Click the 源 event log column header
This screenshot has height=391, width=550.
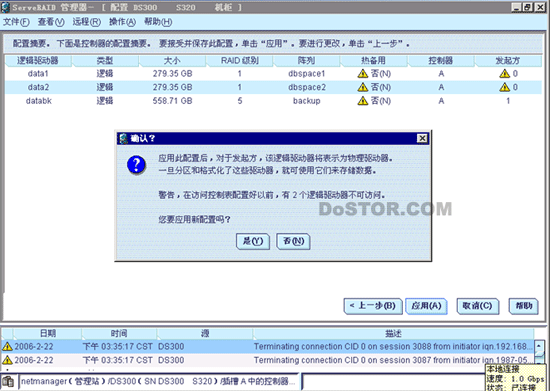(205, 333)
